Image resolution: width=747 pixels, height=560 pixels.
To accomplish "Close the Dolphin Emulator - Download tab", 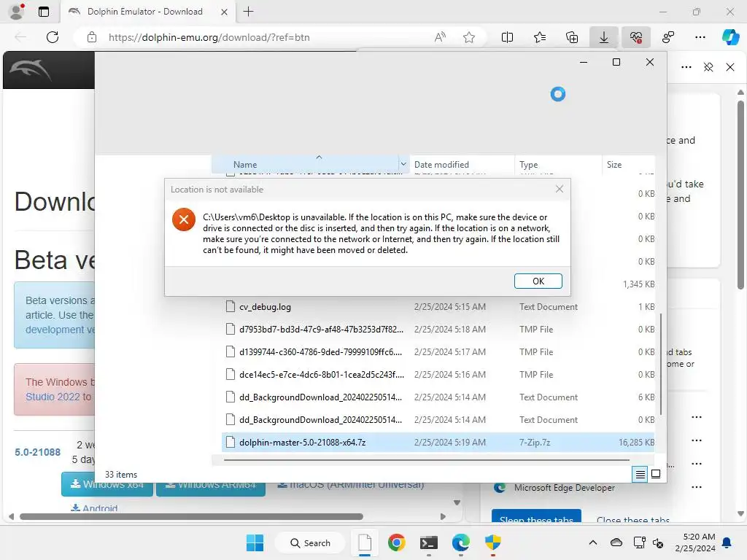I will click(x=224, y=12).
